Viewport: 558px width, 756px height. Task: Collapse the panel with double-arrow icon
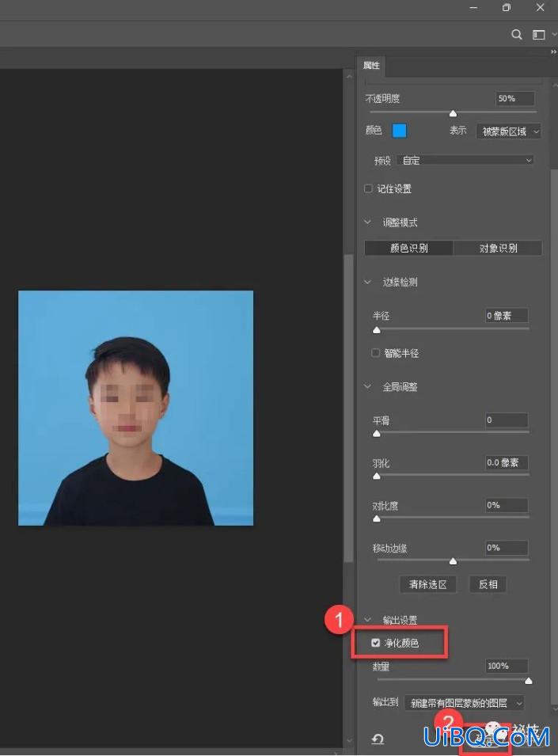click(553, 52)
